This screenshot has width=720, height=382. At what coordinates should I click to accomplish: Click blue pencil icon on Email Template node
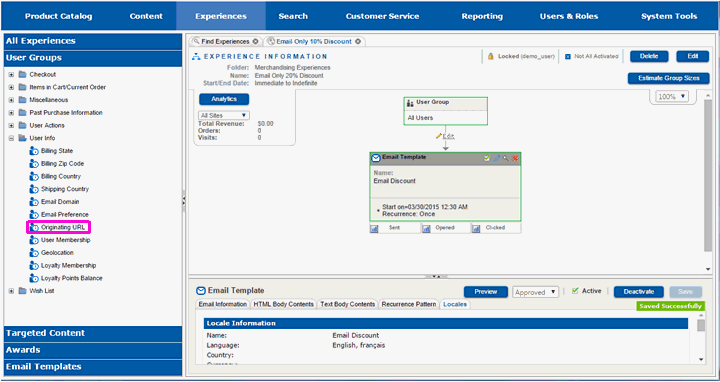point(496,158)
